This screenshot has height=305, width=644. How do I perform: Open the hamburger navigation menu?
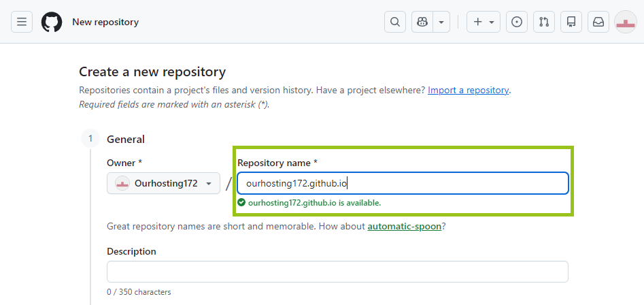pyautogui.click(x=22, y=22)
